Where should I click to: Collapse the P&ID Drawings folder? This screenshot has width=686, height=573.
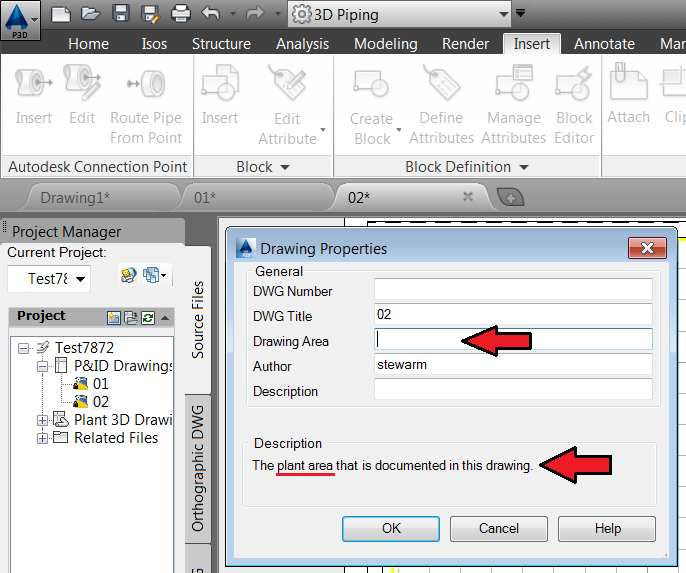pos(42,366)
